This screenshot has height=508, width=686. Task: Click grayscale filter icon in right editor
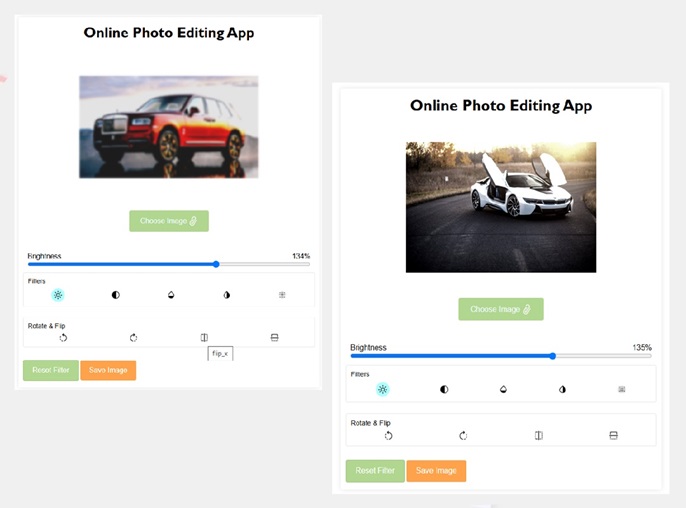click(x=621, y=389)
